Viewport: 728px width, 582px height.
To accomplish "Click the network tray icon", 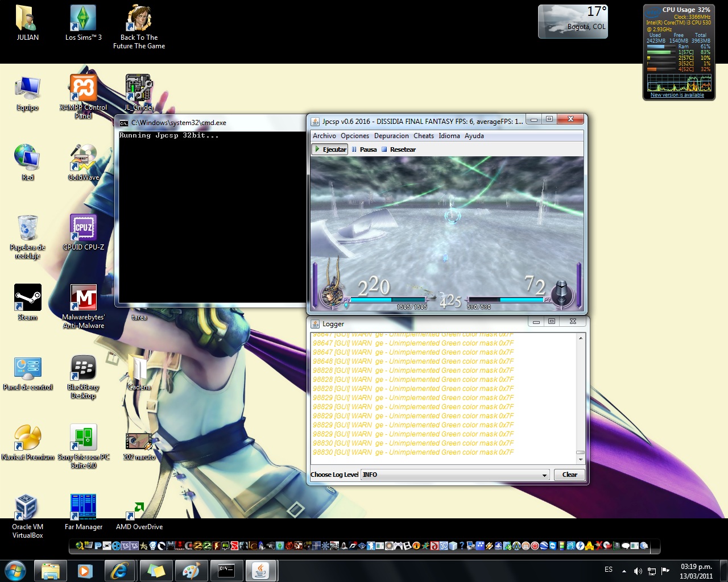I will (x=652, y=571).
